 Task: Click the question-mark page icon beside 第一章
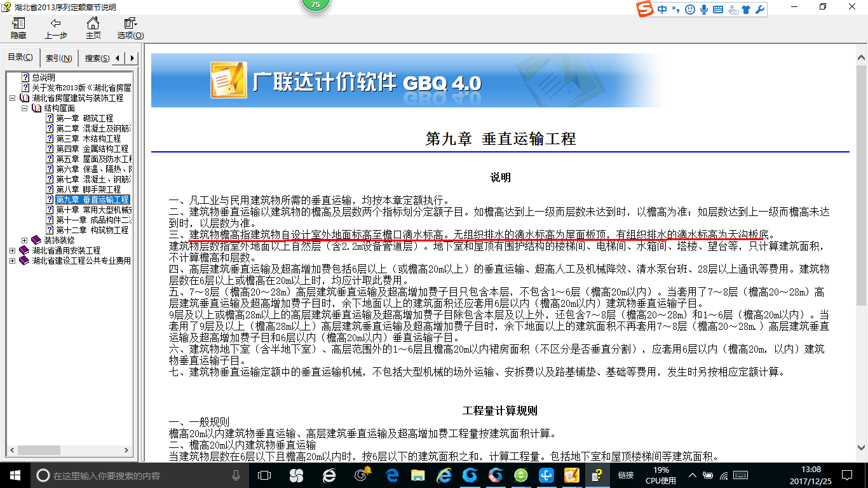coord(50,118)
